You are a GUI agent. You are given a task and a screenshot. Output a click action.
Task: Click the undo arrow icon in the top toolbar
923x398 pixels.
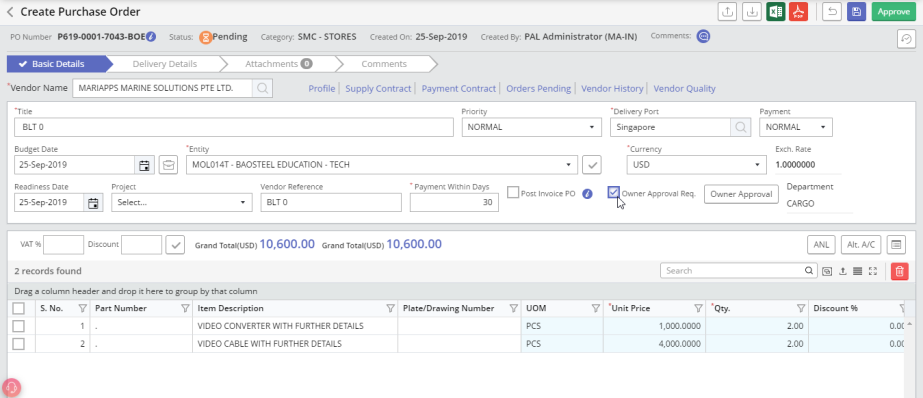coord(832,12)
